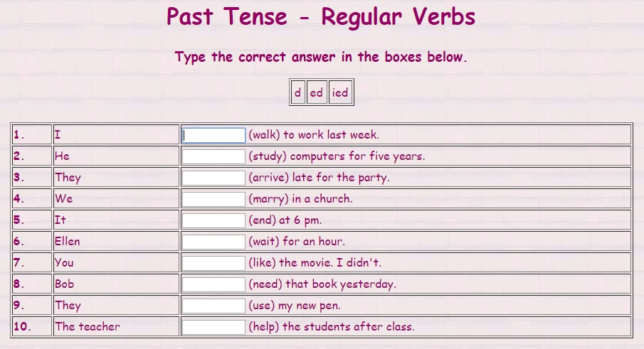
Task: Click the 'd' ending option box
Action: 297,92
